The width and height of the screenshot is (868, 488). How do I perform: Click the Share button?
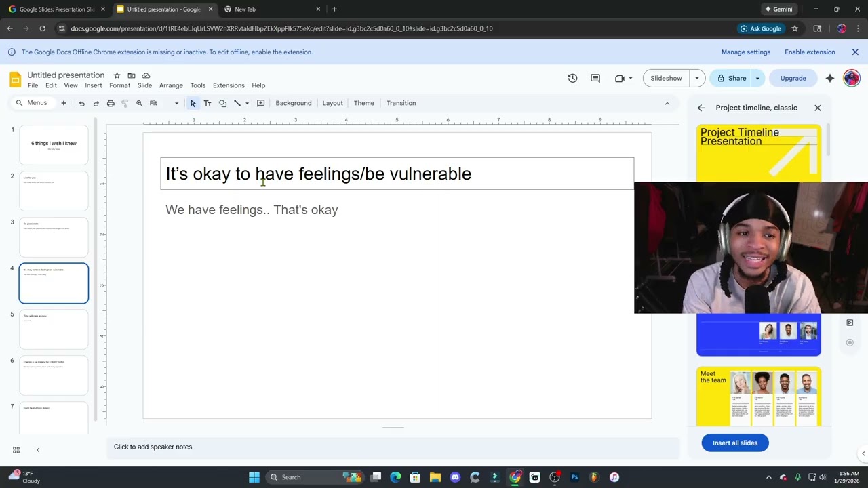pyautogui.click(x=731, y=78)
